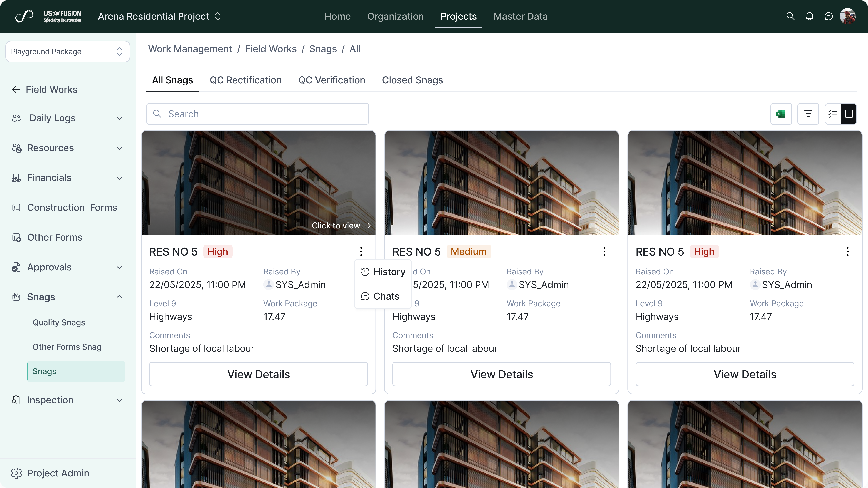Viewport: 868px width, 488px height.
Task: Open Other Forms Snag in sidebar
Action: click(67, 347)
